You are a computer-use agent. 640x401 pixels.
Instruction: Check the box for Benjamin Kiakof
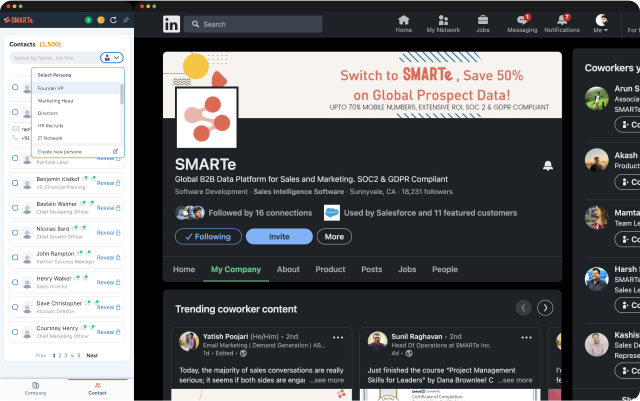tap(15, 183)
